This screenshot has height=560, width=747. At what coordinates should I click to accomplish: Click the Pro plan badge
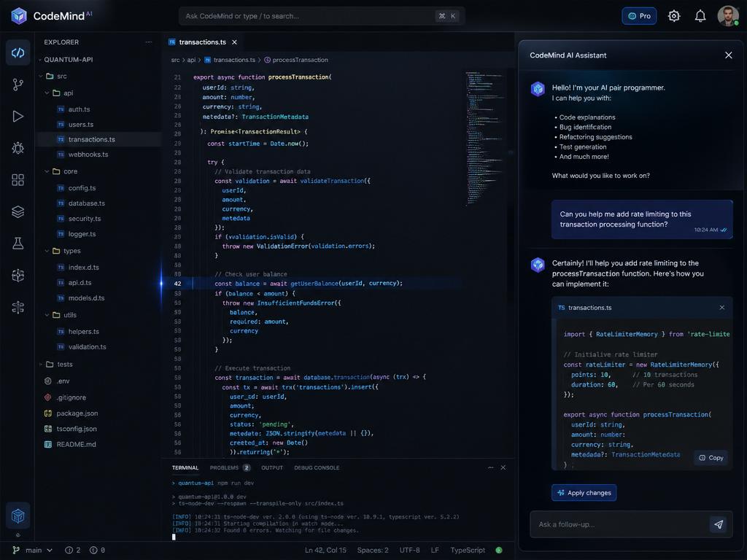click(x=639, y=16)
